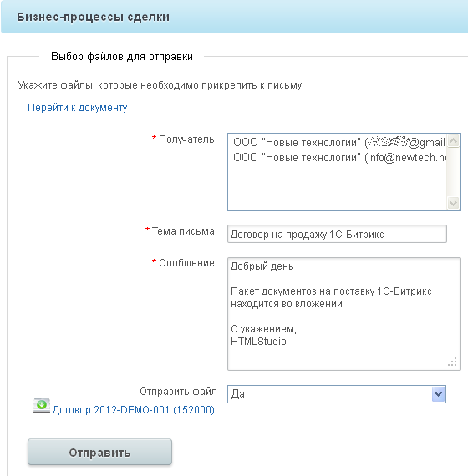Image resolution: width=468 pixels, height=476 pixels.
Task: Click the green download folder icon
Action: tap(42, 406)
